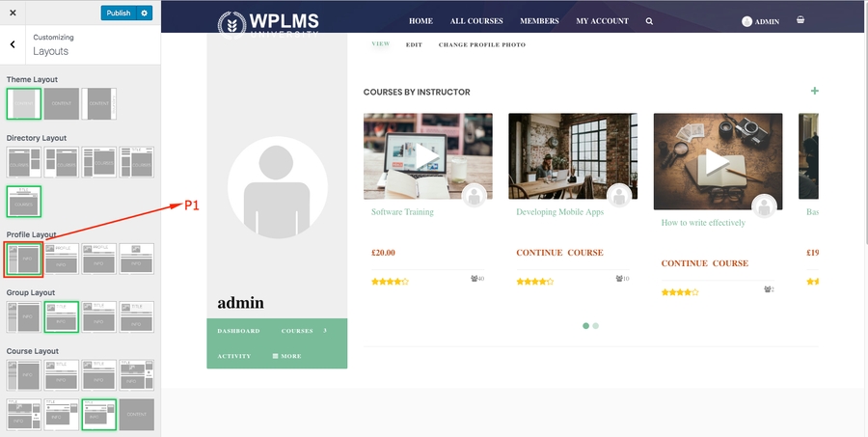Choose second Profile Layout thumbnail
Image resolution: width=868 pixels, height=437 pixels.
[62, 259]
